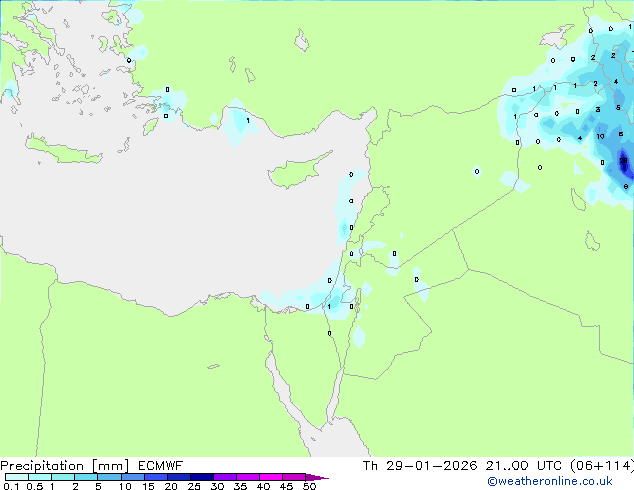Image resolution: width=634 pixels, height=490 pixels.
Task: Click the 0.5–1 mm legend color swatch
Action: click(x=40, y=477)
